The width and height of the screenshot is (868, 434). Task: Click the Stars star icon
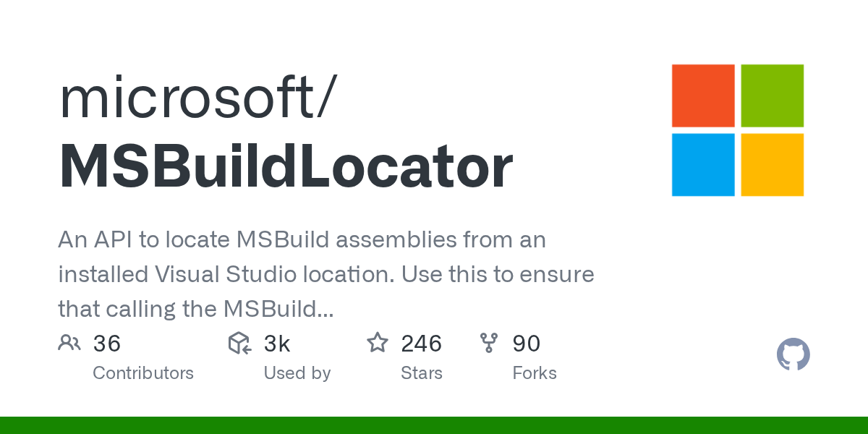point(378,343)
